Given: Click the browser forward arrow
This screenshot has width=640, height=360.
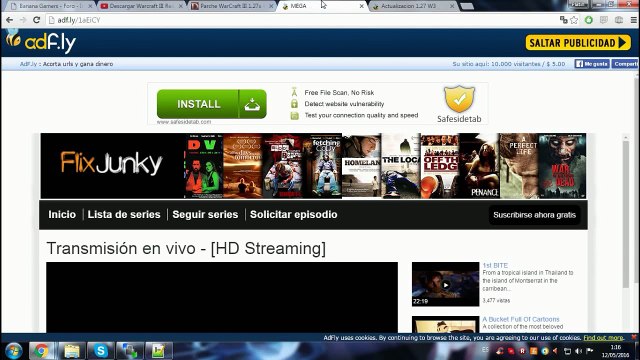Looking at the screenshot, I should click(23, 20).
